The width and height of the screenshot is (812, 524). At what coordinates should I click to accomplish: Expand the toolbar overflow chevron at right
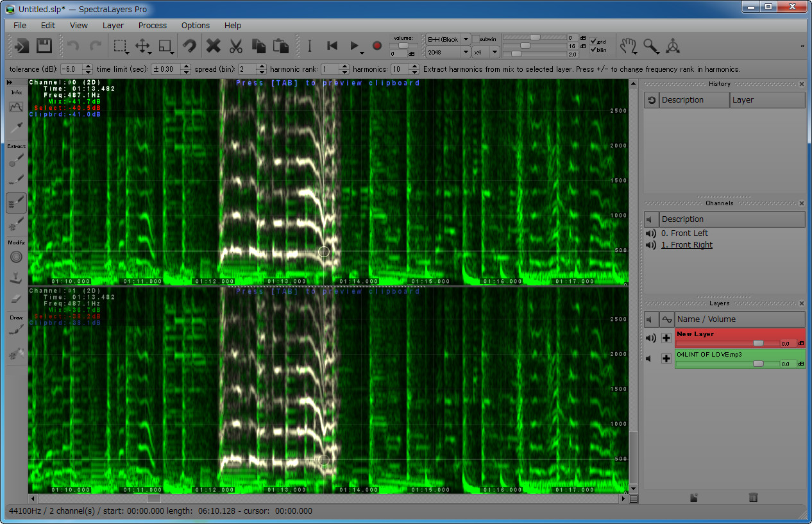tap(802, 46)
